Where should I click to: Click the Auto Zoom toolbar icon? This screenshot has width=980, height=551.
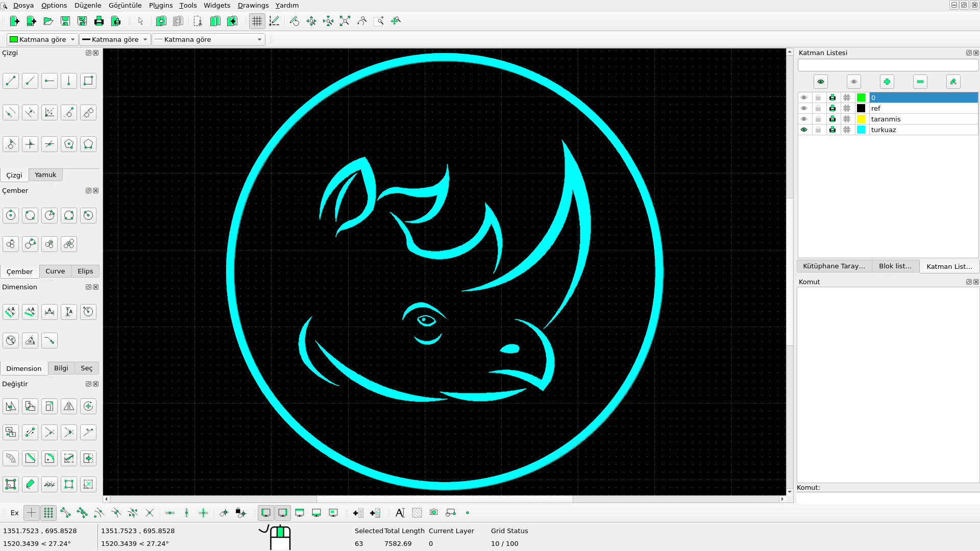pos(345,21)
